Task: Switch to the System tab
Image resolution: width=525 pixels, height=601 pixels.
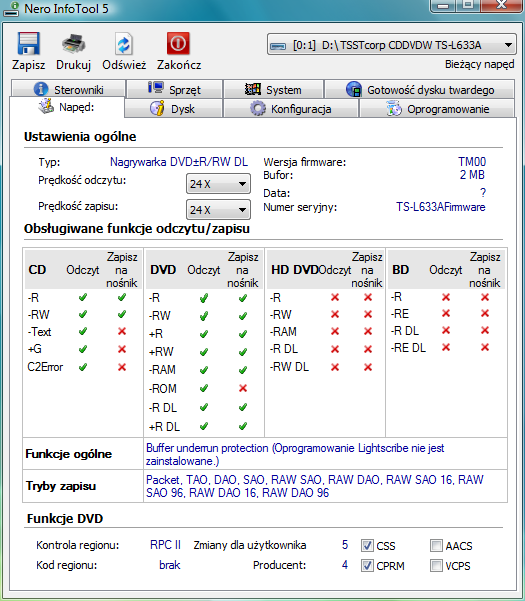Action: pyautogui.click(x=274, y=89)
